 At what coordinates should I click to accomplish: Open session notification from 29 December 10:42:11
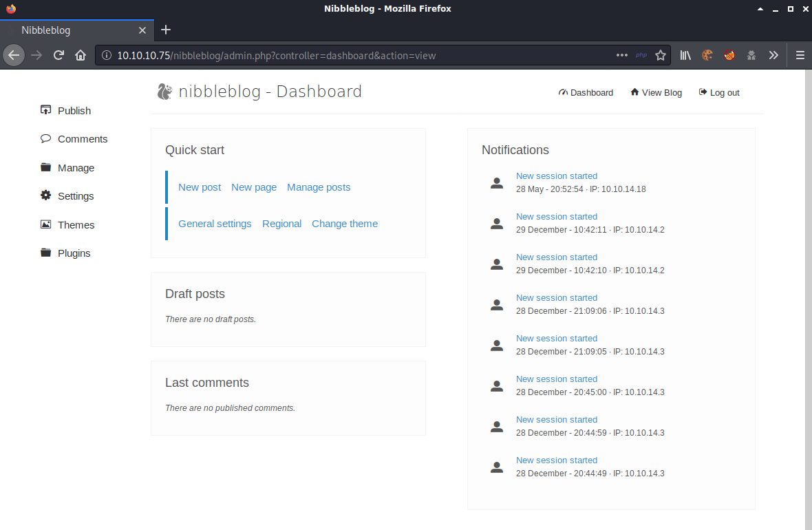[x=556, y=217]
